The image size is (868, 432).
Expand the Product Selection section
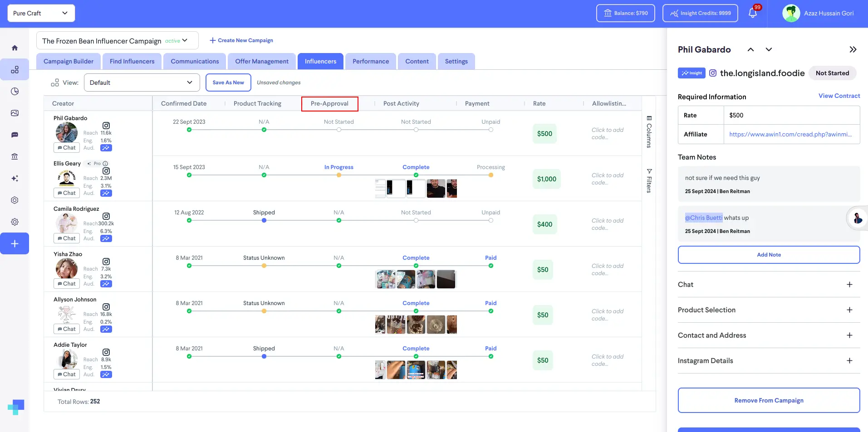click(x=769, y=310)
